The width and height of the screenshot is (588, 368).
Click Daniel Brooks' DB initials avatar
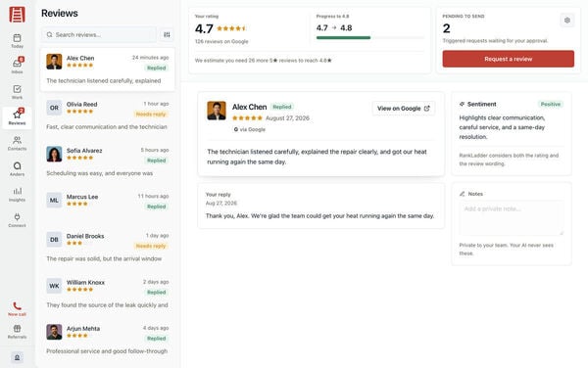pyautogui.click(x=54, y=240)
